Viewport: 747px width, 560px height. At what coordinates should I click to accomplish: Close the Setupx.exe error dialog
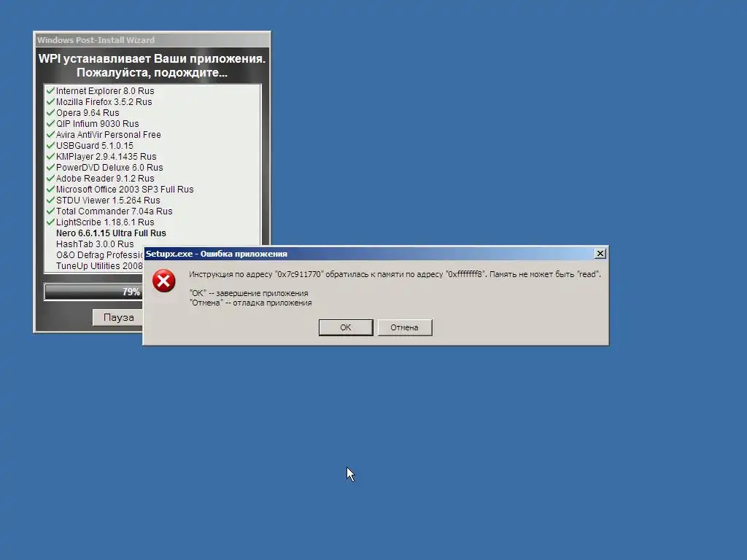(600, 253)
